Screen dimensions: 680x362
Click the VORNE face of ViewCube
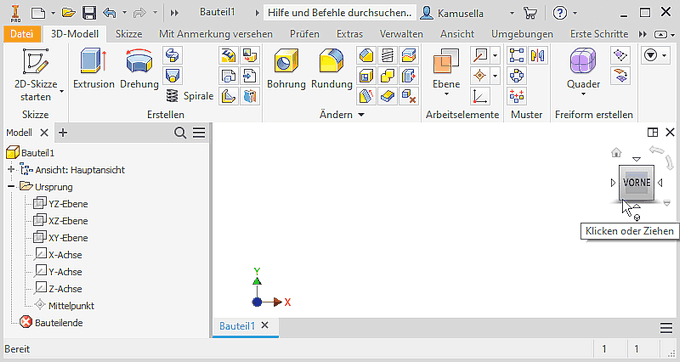point(637,183)
